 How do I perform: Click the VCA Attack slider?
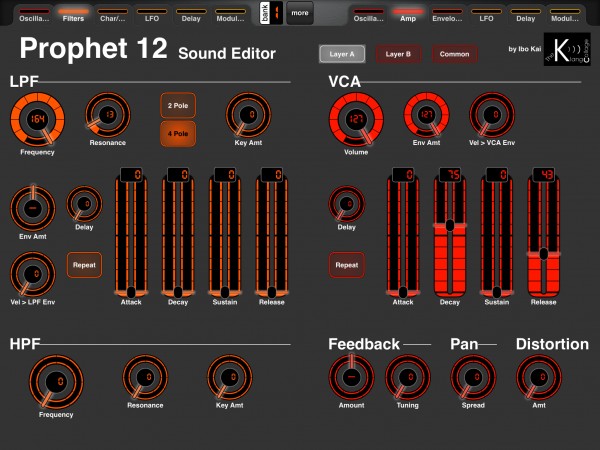pos(403,235)
